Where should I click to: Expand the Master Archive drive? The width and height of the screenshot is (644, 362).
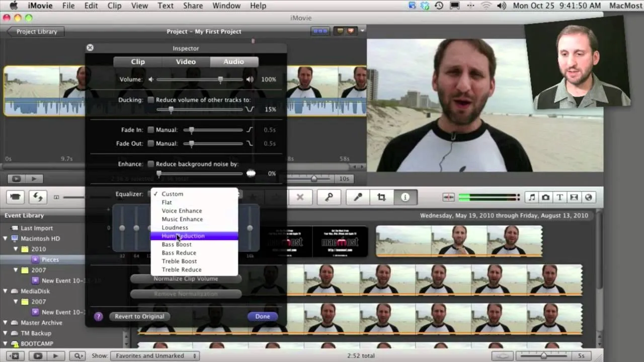(6, 323)
